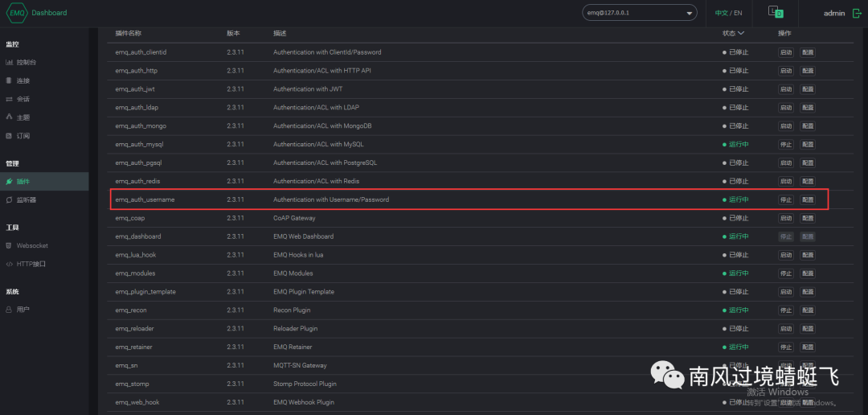This screenshot has height=415, width=868.
Task: Open the 控制台 console page icon
Action: 9,62
